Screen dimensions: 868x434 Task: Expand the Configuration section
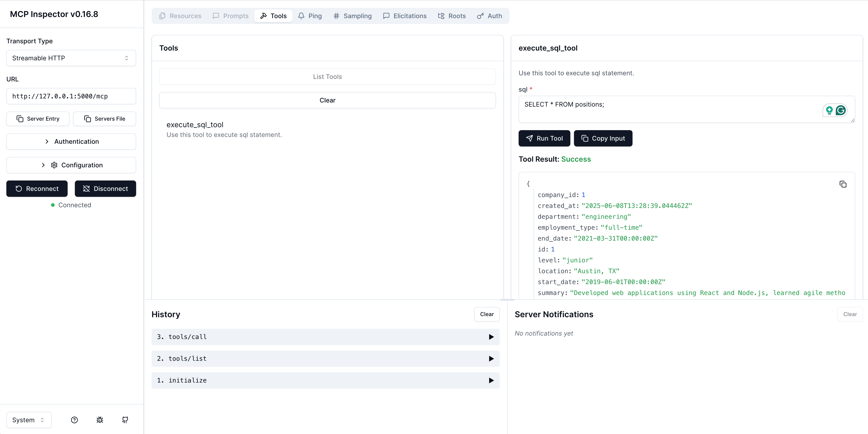[x=71, y=165]
